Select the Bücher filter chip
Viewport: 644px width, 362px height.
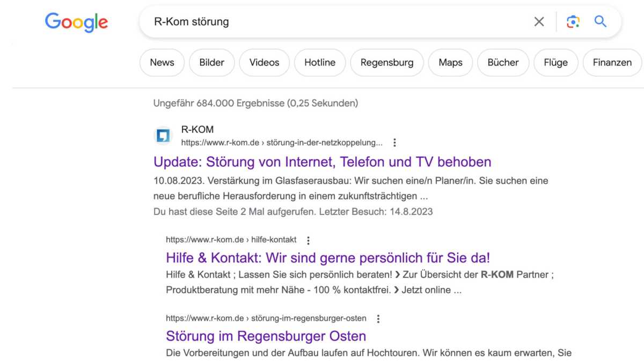[503, 63]
